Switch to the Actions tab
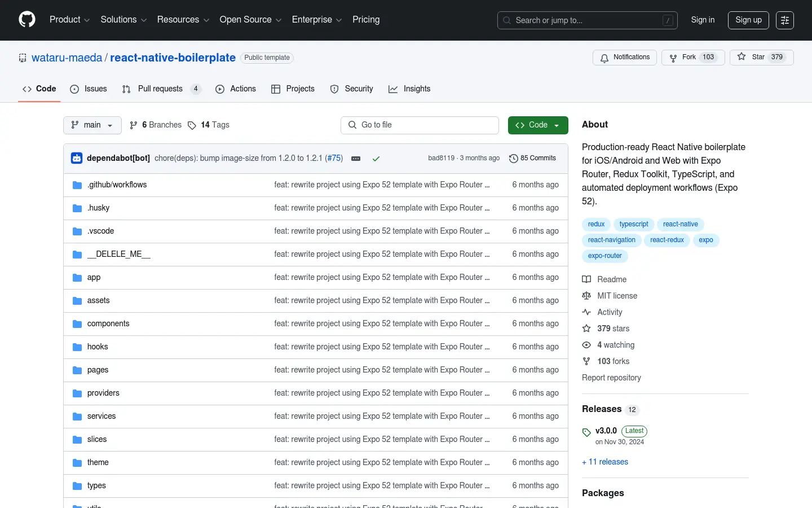This screenshot has height=508, width=812. pyautogui.click(x=236, y=89)
